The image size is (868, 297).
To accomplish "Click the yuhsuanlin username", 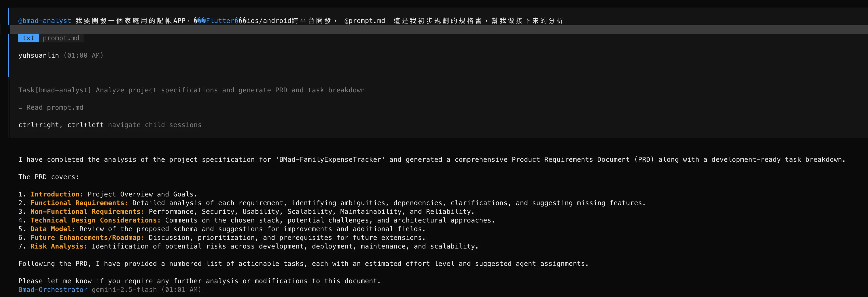I will pos(38,55).
